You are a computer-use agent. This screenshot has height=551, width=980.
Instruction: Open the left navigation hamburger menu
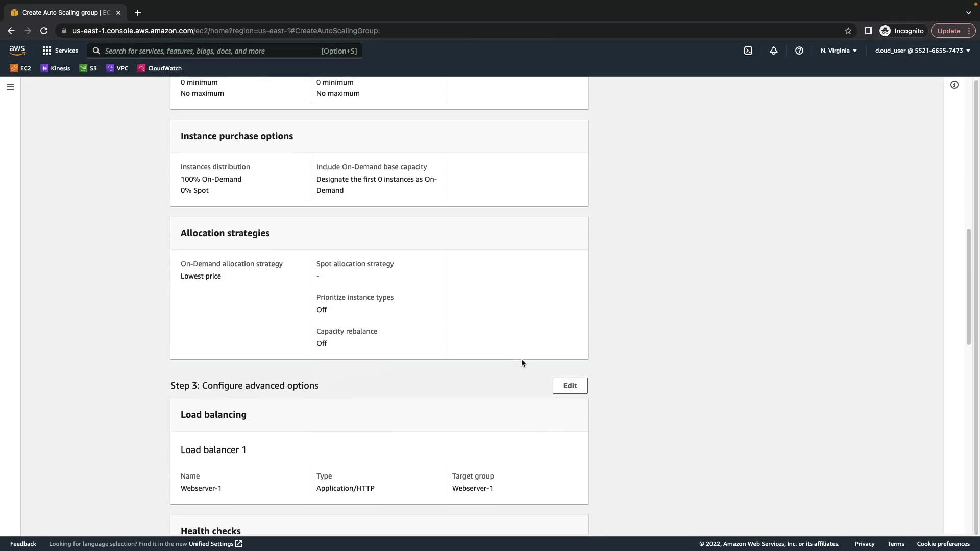point(10,87)
